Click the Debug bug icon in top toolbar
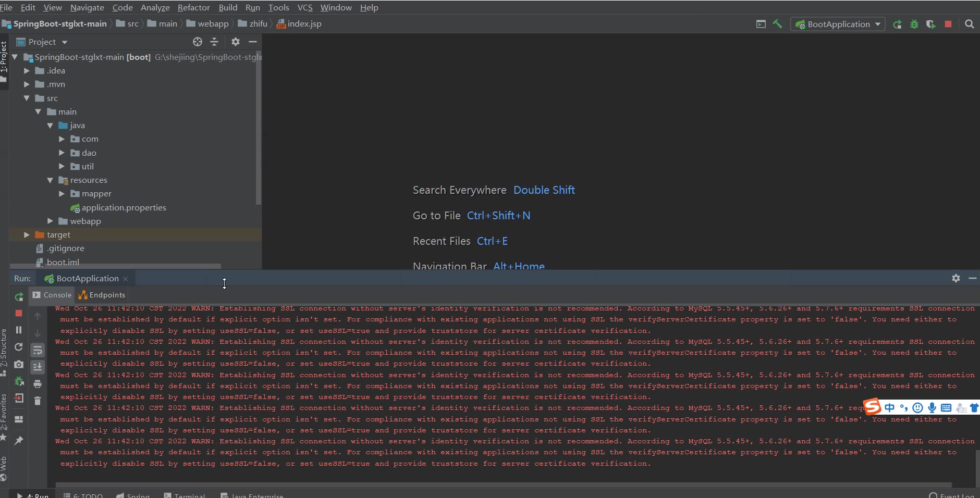The image size is (980, 498). tap(914, 24)
